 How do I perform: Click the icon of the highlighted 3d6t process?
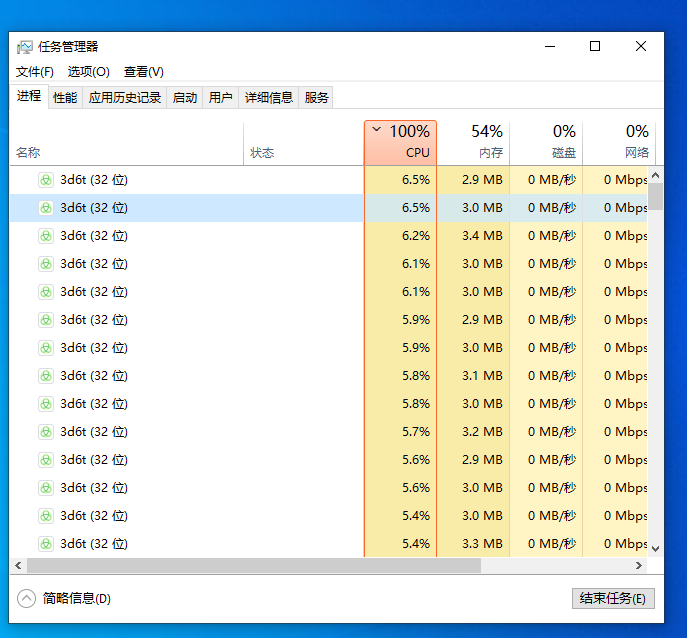[45, 208]
